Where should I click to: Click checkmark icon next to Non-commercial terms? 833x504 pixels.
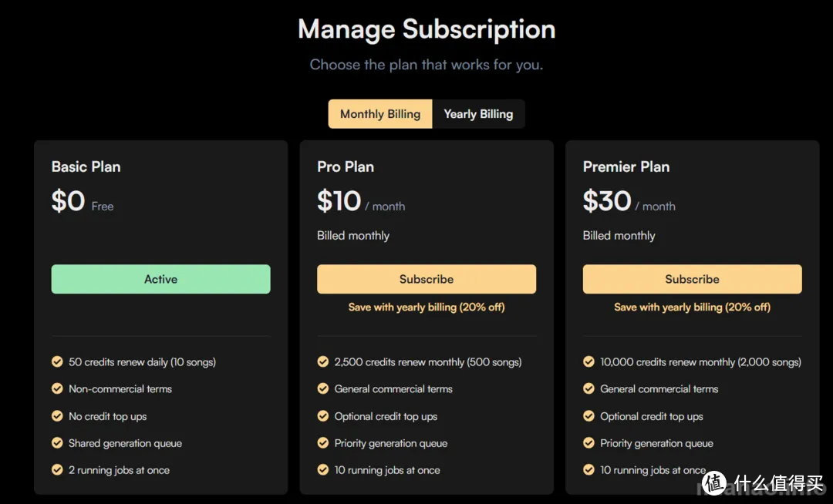(x=57, y=389)
